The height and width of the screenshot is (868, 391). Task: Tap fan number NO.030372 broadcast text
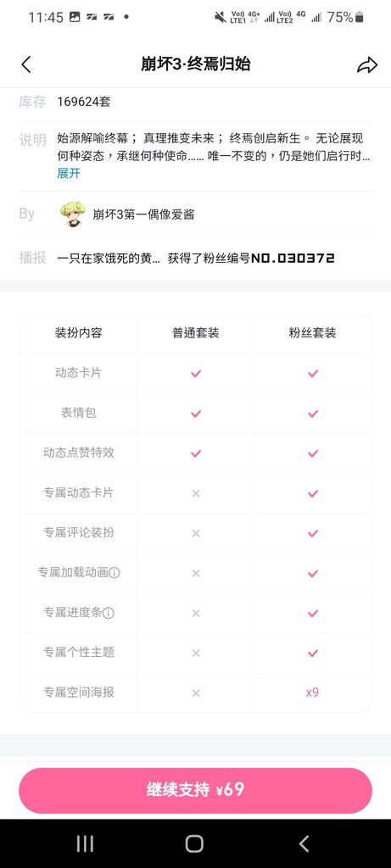click(293, 258)
